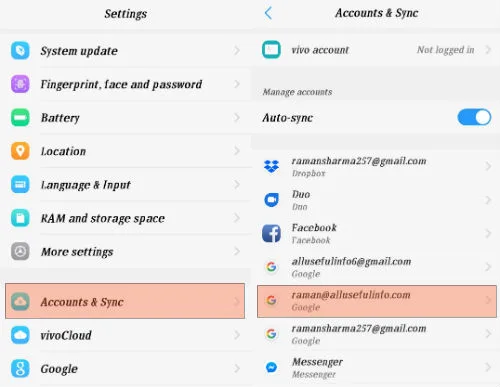Tap the Fingerprint, face and password icon
This screenshot has height=387, width=500.
[x=20, y=84]
